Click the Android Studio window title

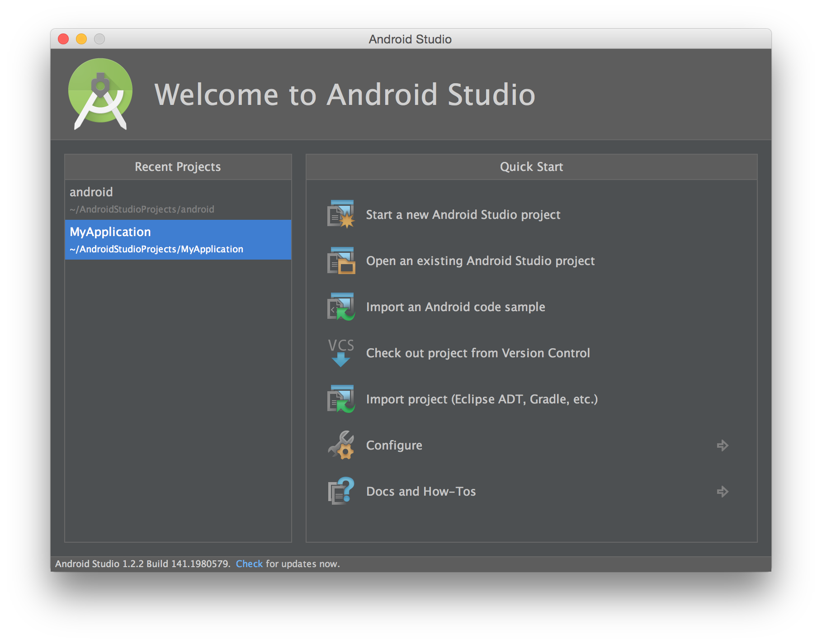coord(410,39)
